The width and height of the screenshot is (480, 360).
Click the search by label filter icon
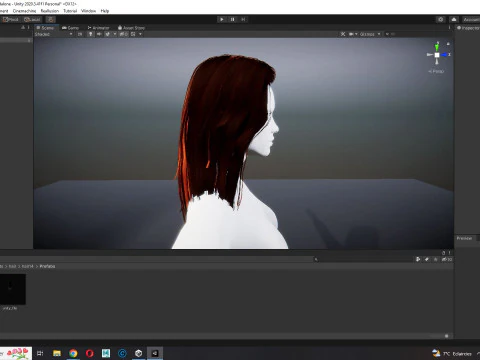click(x=427, y=259)
